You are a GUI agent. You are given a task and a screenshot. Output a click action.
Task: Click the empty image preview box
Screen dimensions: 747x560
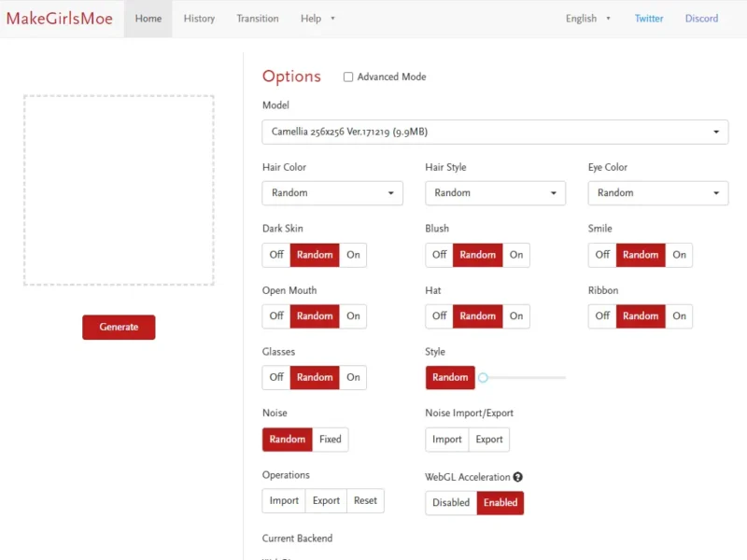(x=119, y=190)
